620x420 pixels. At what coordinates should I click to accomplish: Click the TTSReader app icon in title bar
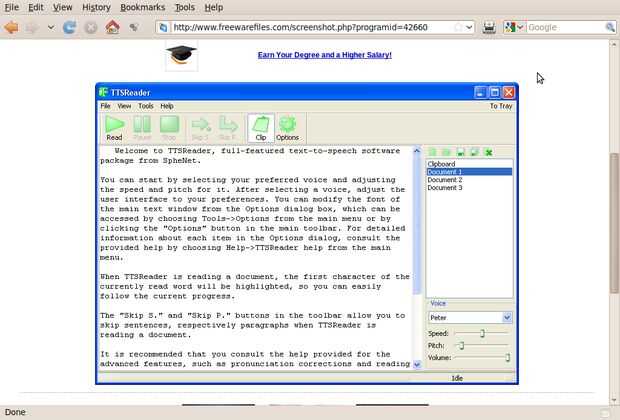(x=104, y=92)
